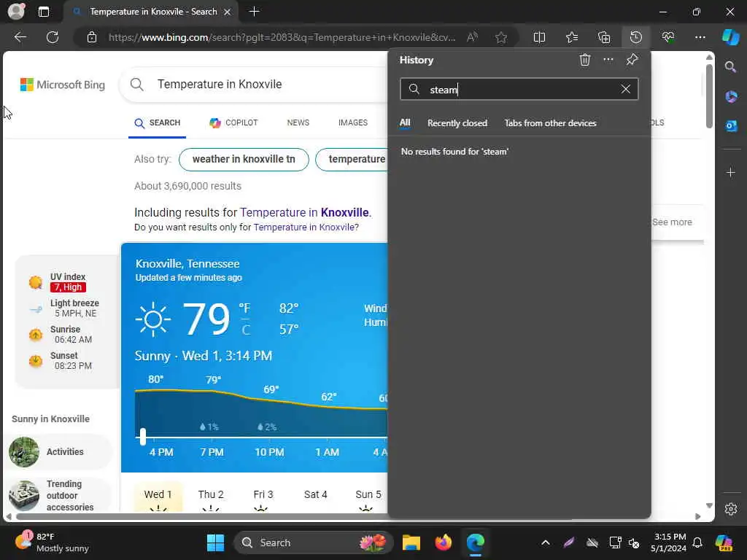Open the notifications bell icon

tap(697, 542)
